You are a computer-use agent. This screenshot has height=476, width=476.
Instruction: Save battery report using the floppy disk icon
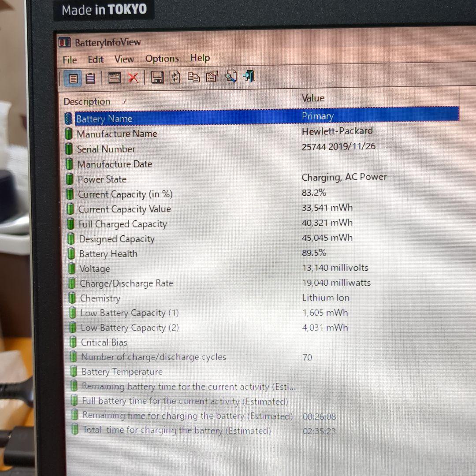(157, 77)
